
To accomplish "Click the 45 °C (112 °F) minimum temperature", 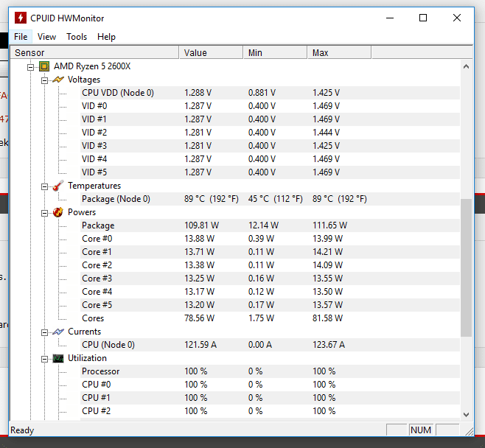I will click(275, 199).
